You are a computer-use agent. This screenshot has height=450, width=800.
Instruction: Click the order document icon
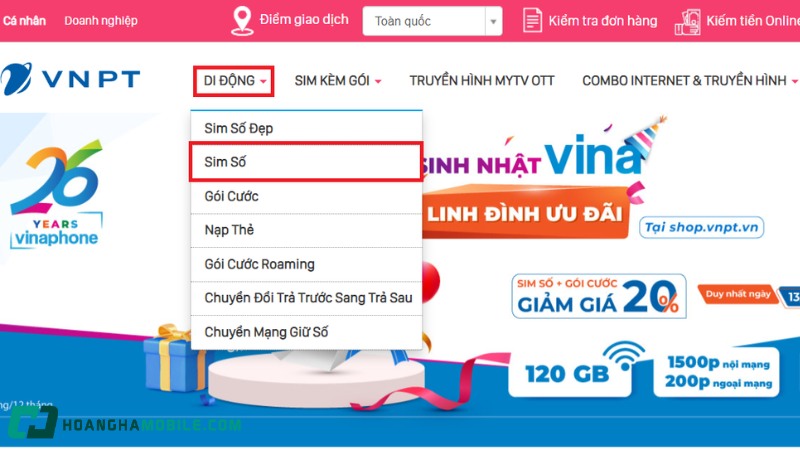point(532,21)
